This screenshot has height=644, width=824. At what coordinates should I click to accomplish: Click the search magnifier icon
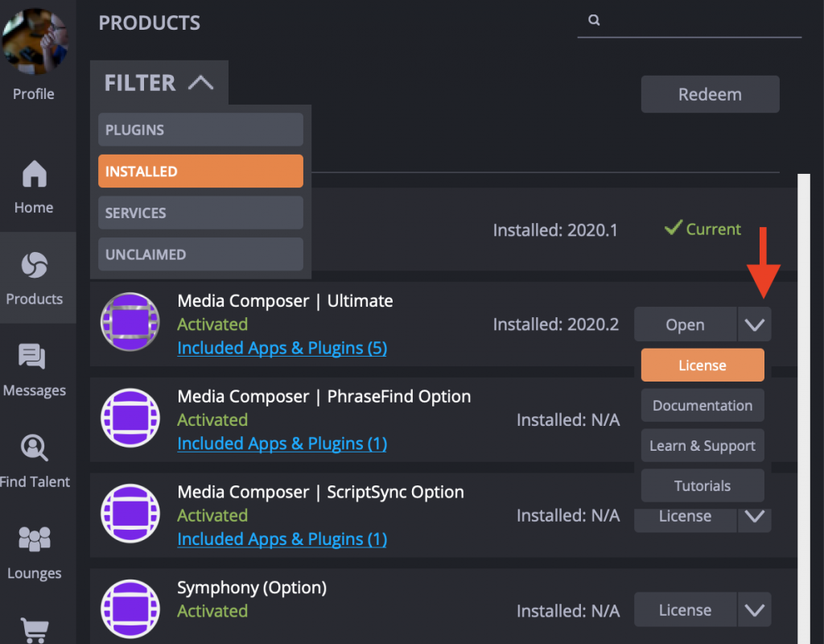coord(594,20)
